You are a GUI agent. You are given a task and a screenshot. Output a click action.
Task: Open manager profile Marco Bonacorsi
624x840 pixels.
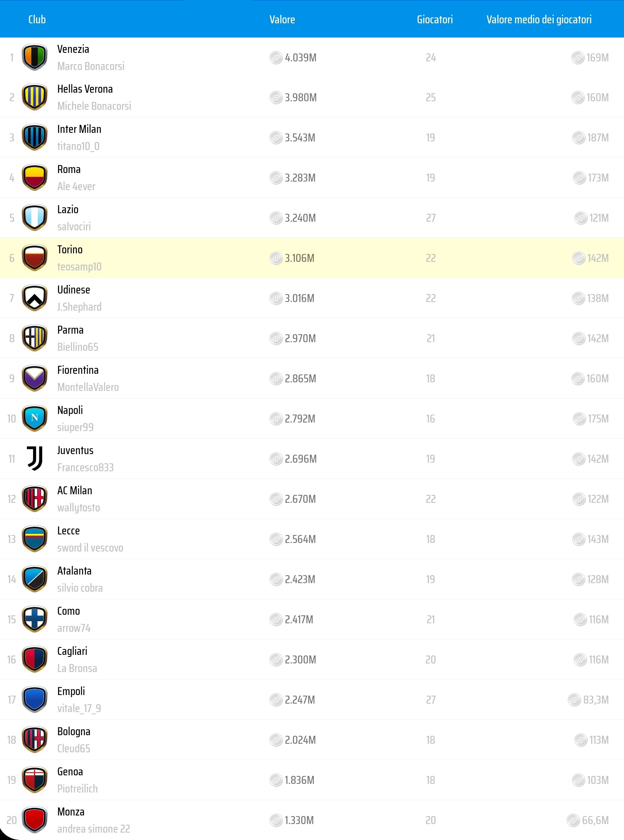tap(91, 66)
